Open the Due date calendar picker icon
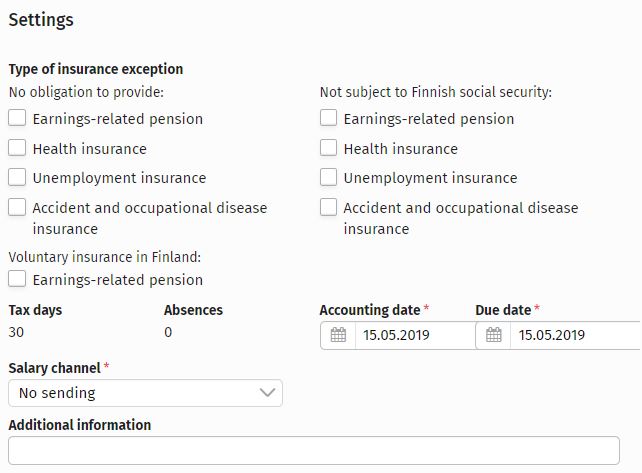This screenshot has width=642, height=473. pyautogui.click(x=493, y=335)
